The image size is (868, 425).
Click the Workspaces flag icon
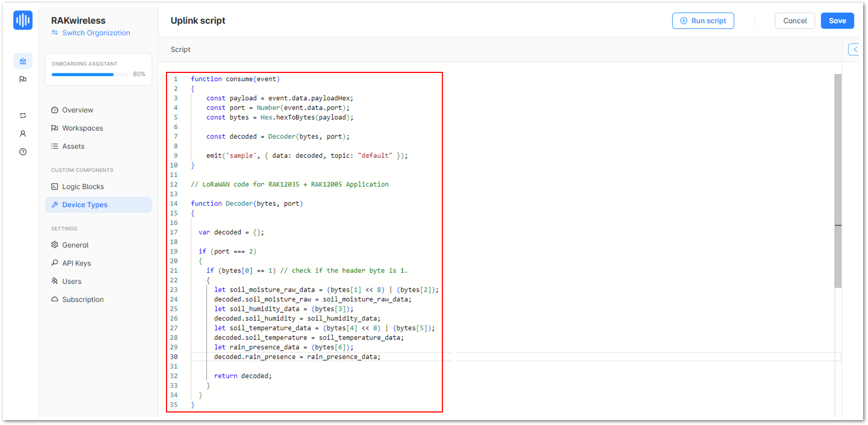(54, 128)
